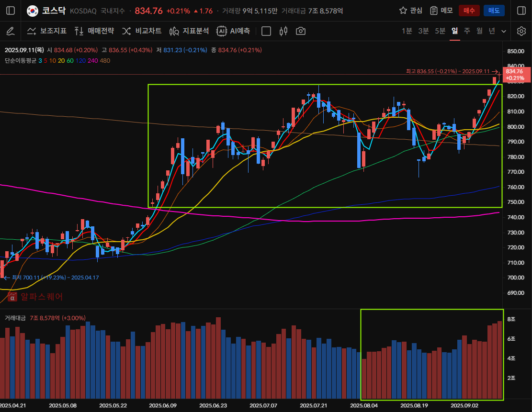The width and height of the screenshot is (532, 412).
Task: Open 보조지표 indicators menu
Action: coord(47,31)
